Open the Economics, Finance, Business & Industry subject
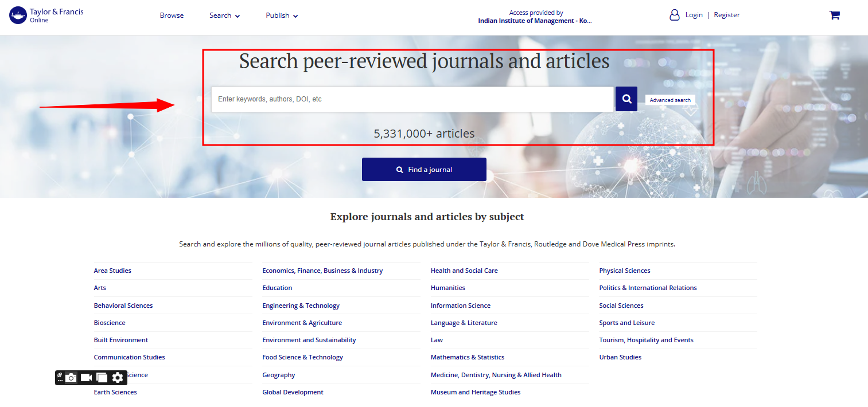This screenshot has width=868, height=407. (x=322, y=271)
